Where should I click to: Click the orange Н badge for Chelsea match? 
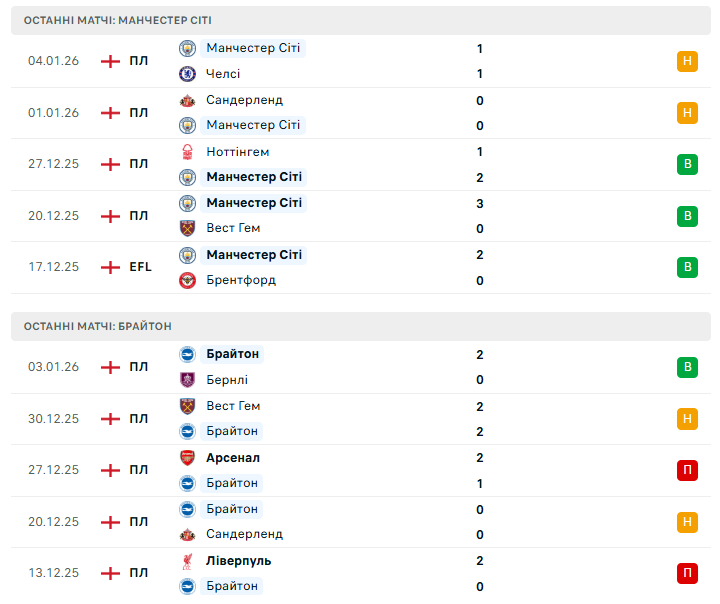[x=687, y=61]
